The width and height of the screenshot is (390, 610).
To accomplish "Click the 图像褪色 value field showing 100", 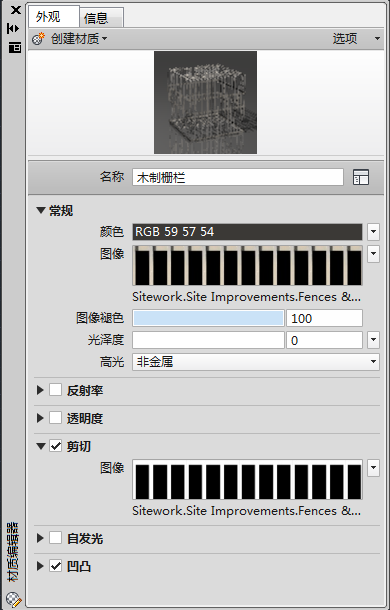I will pos(325,318).
